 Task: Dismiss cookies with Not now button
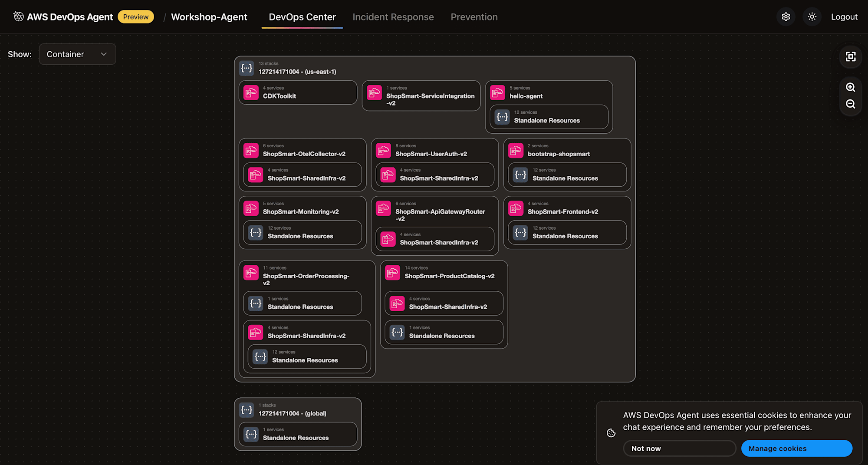pyautogui.click(x=679, y=449)
